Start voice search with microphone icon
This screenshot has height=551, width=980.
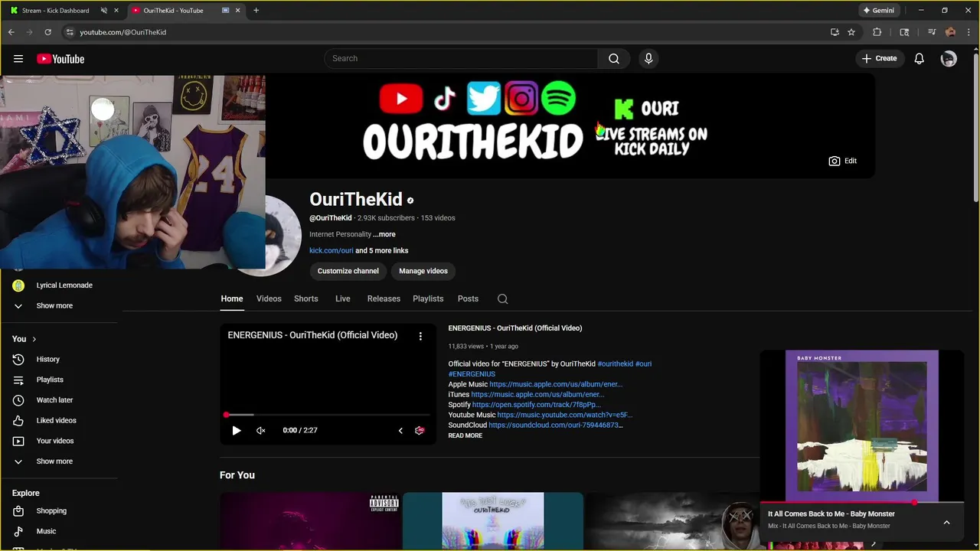[648, 59]
